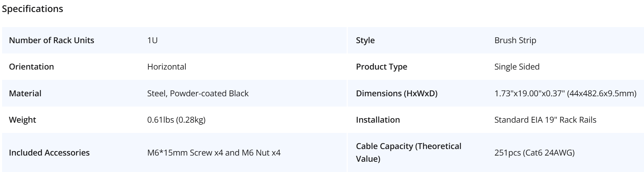Select the Style label
Viewport: 644px width, 172px height.
[x=365, y=40]
